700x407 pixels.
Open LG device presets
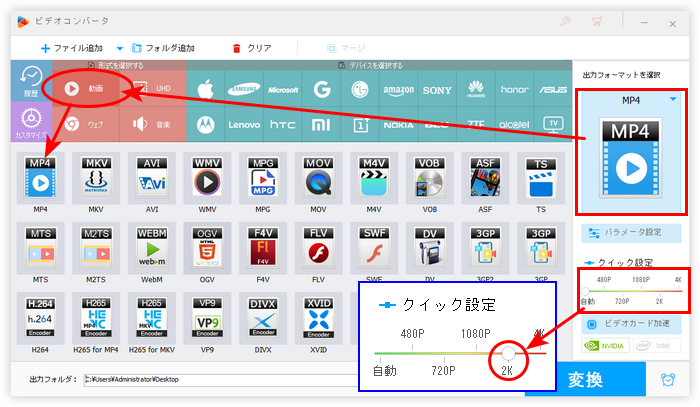coord(360,89)
